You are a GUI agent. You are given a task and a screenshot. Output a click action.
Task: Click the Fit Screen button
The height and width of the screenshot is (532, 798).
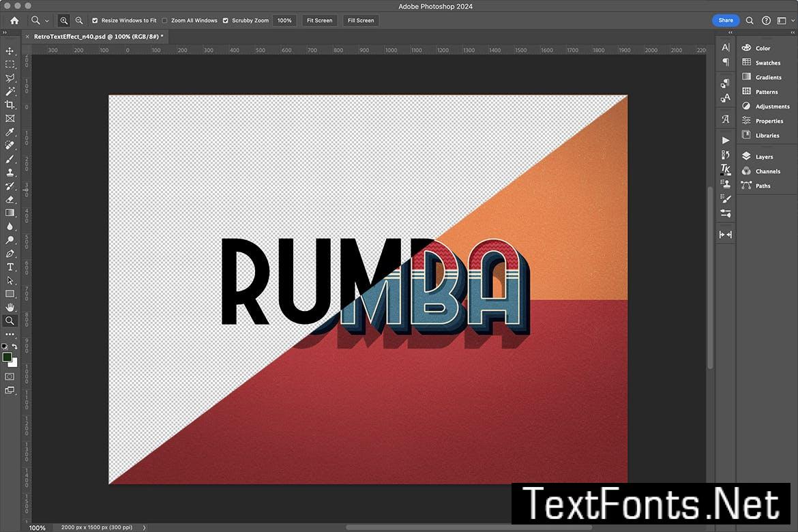coord(320,20)
